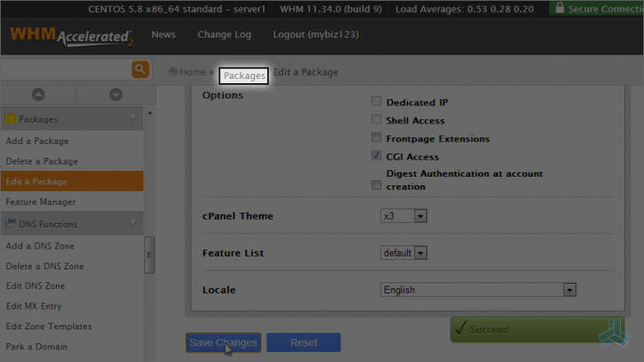The image size is (644, 362).
Task: Click the sidebar search input field
Action: [66, 69]
